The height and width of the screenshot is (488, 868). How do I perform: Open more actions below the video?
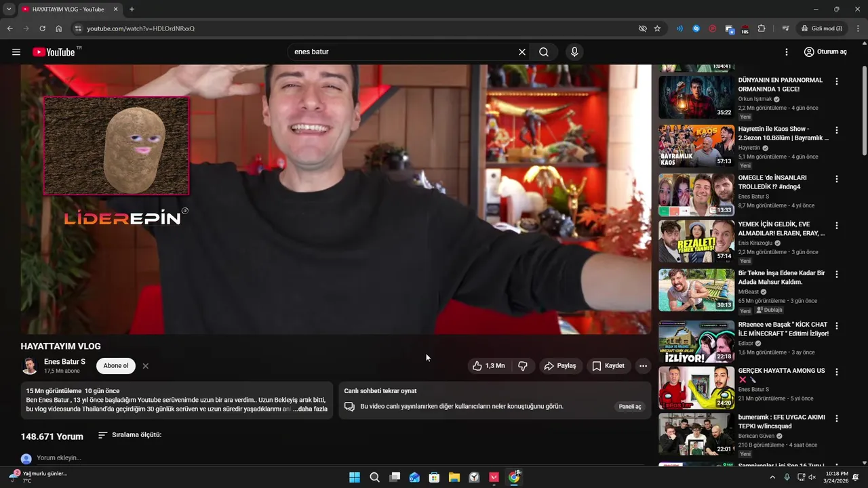coord(643,366)
